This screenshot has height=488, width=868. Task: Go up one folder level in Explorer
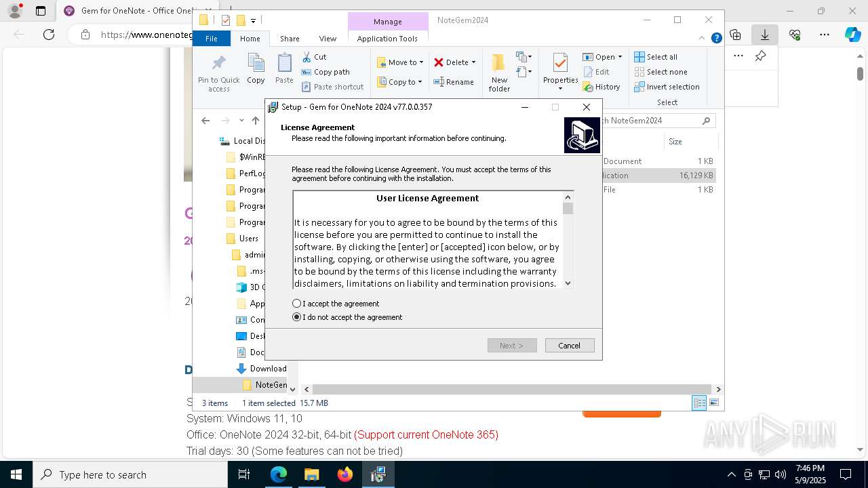pyautogui.click(x=255, y=121)
